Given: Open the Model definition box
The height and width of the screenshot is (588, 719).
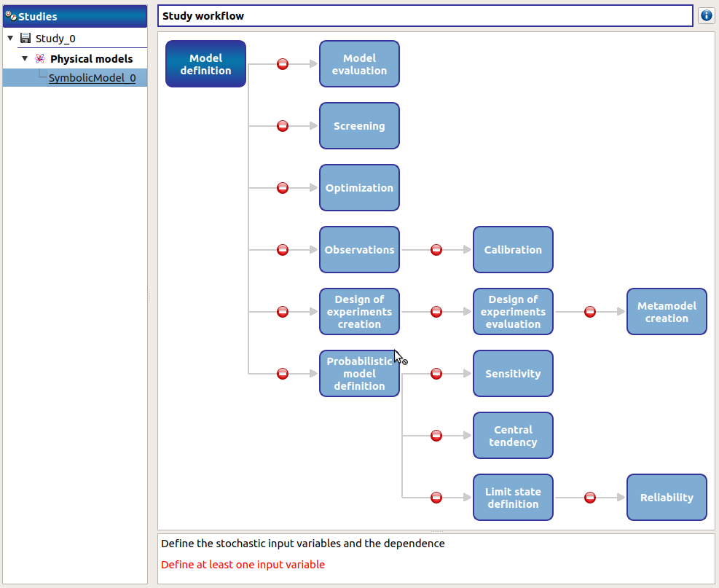Looking at the screenshot, I should pyautogui.click(x=205, y=63).
